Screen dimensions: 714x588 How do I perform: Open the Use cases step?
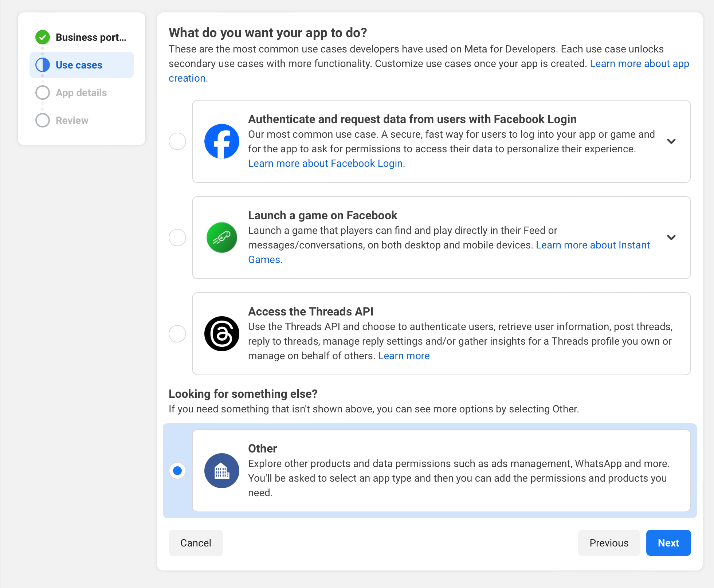(79, 65)
